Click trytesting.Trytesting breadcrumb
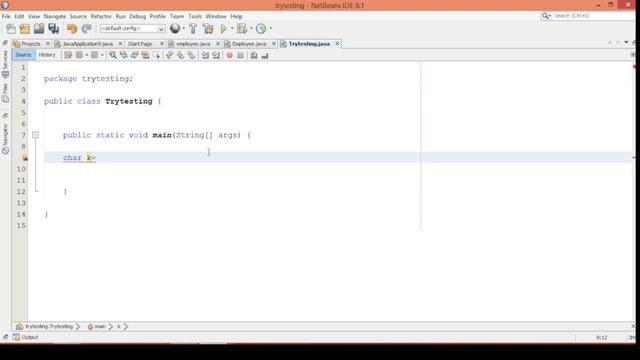The image size is (640, 360). click(45, 327)
